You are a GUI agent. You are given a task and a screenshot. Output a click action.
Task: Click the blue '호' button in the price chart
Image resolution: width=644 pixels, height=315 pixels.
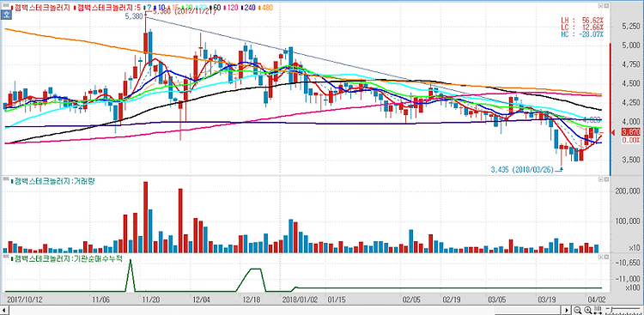click(7, 14)
